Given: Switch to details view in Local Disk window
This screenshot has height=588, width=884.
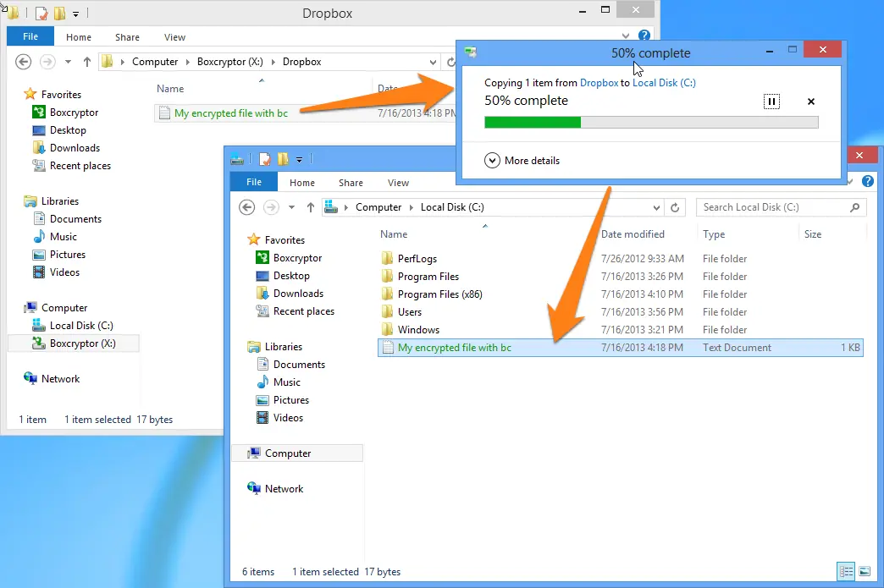Looking at the screenshot, I should tap(846, 572).
